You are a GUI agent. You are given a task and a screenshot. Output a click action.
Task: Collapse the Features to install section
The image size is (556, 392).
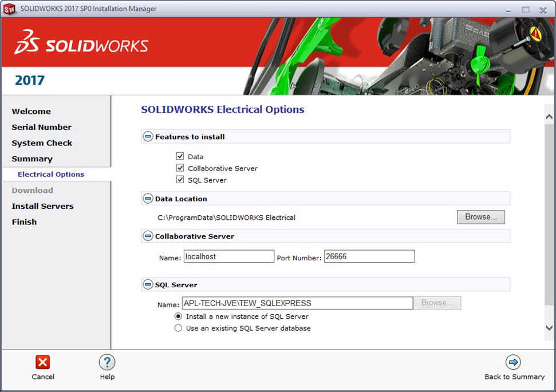148,137
